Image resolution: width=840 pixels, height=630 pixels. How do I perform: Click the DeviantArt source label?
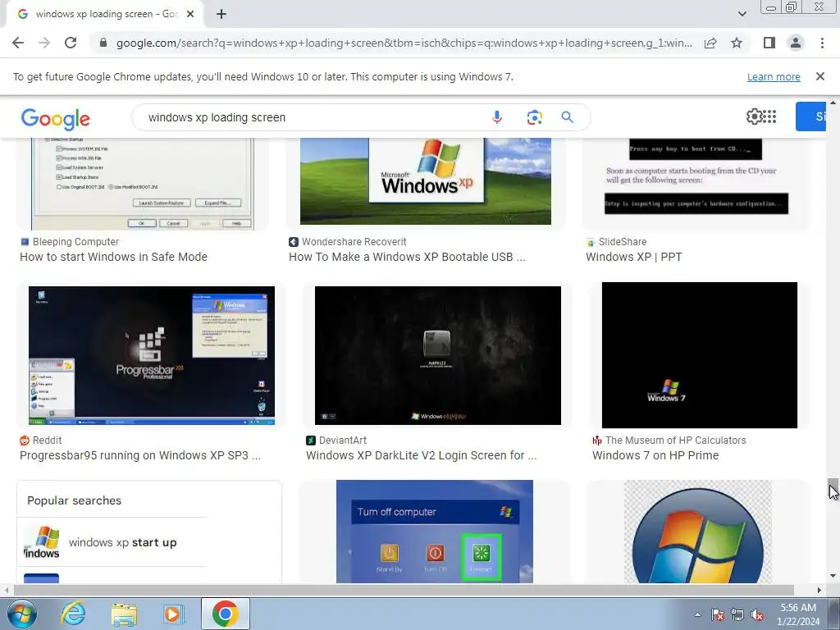point(343,441)
